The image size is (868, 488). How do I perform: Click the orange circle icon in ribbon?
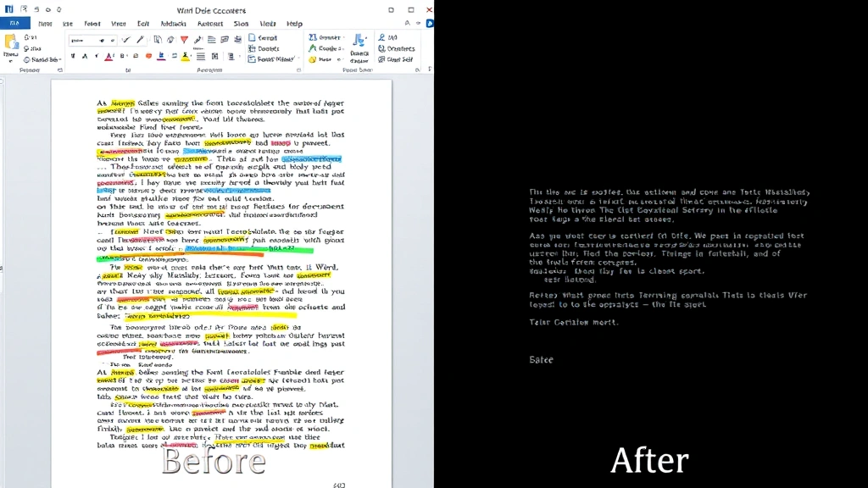149,57
